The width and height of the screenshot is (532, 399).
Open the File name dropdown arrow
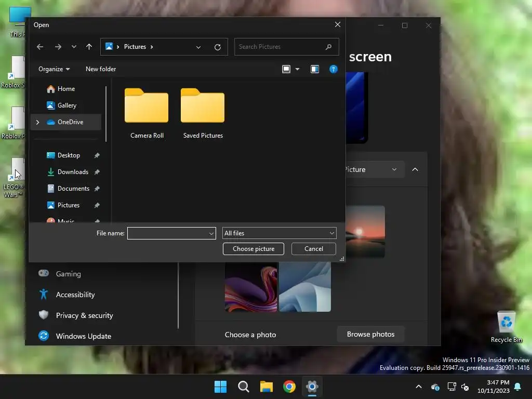coord(211,233)
